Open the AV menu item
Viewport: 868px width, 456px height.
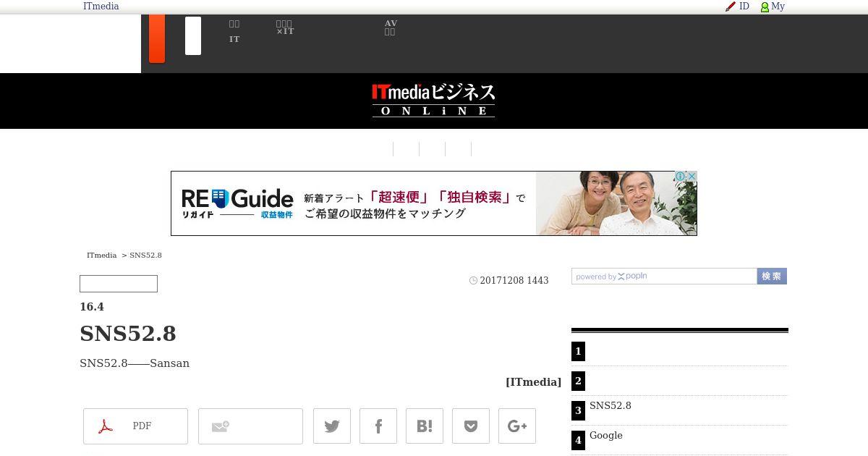coord(391,28)
